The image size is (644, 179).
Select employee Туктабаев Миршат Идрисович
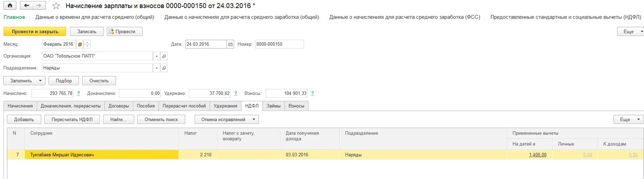click(x=101, y=155)
